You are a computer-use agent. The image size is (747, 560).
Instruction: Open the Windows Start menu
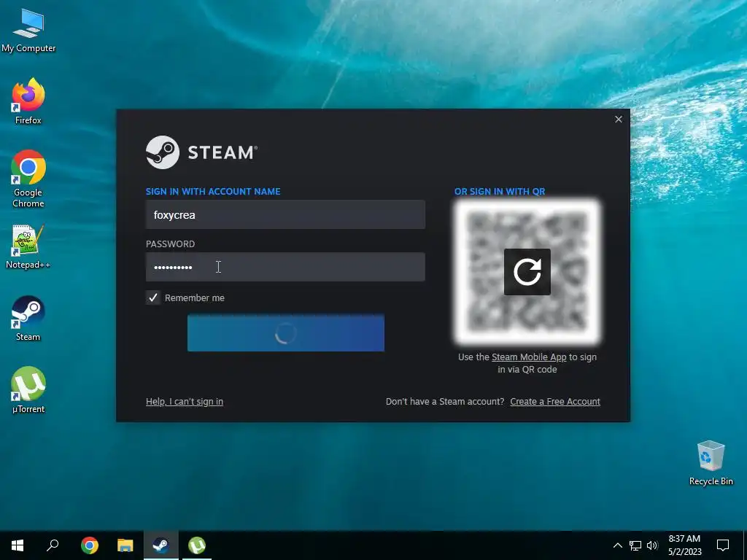tap(18, 545)
